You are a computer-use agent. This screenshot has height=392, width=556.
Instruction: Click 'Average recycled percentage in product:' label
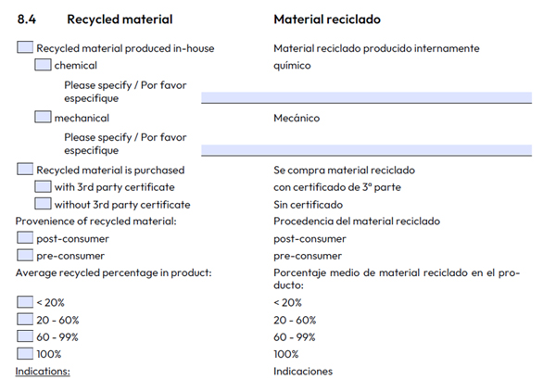coord(113,272)
